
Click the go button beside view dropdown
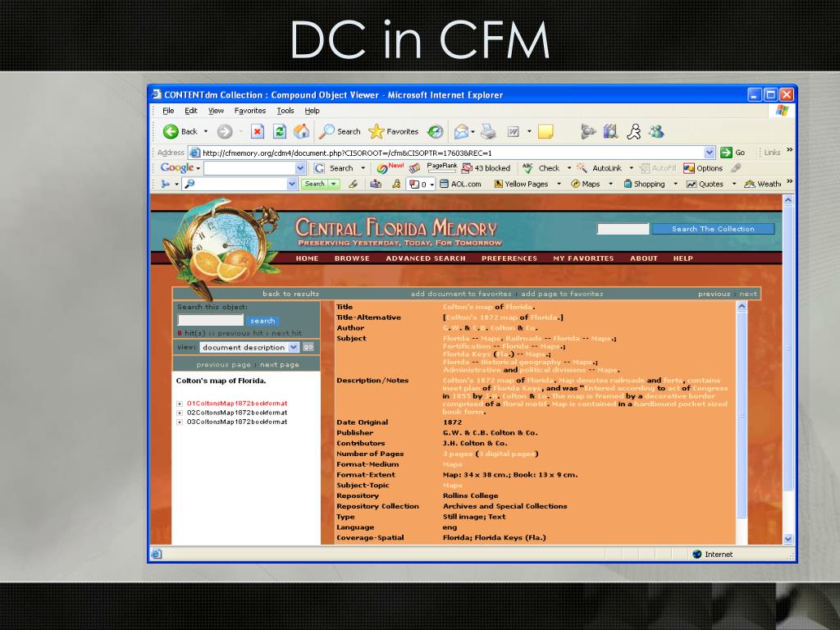click(308, 347)
